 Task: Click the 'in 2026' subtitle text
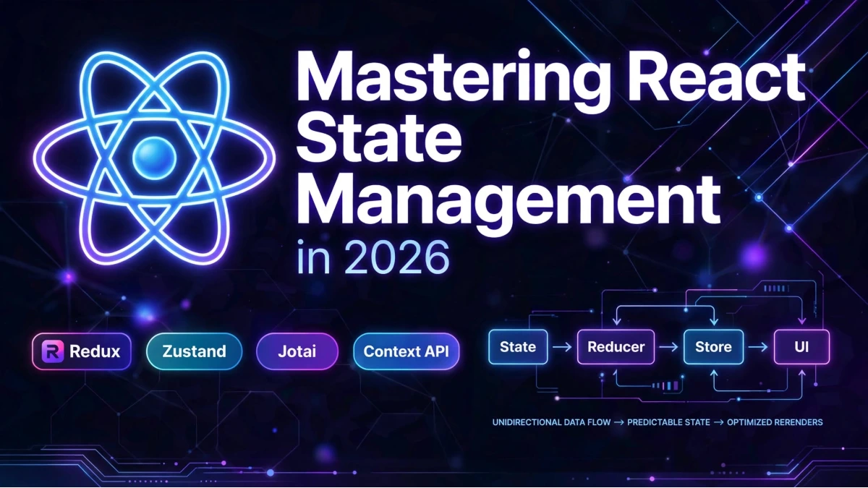(x=373, y=257)
